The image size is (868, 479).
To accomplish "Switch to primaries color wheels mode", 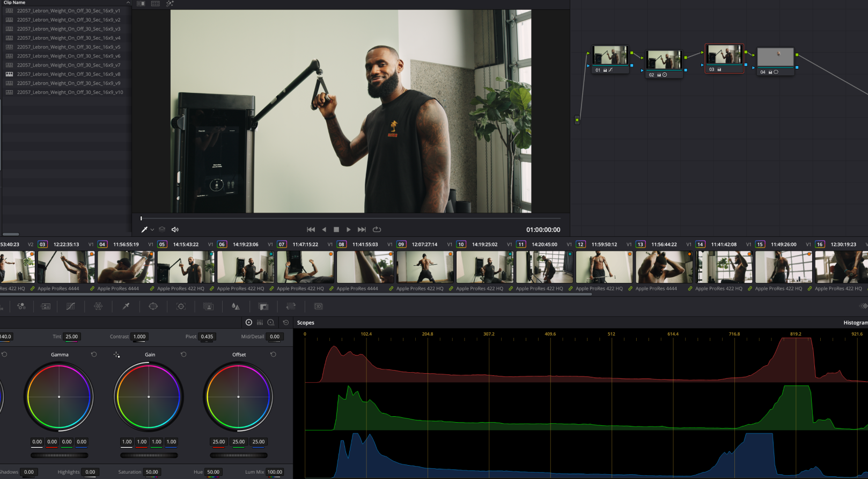I will 249,322.
